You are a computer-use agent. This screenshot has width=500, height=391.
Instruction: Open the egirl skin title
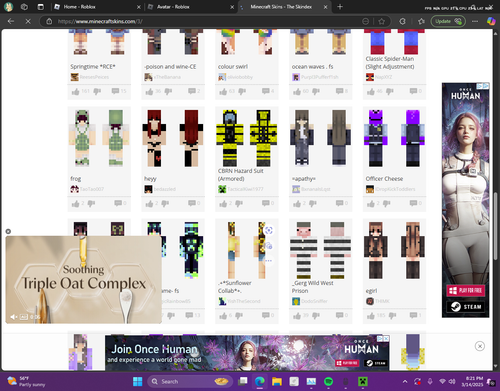(371, 291)
